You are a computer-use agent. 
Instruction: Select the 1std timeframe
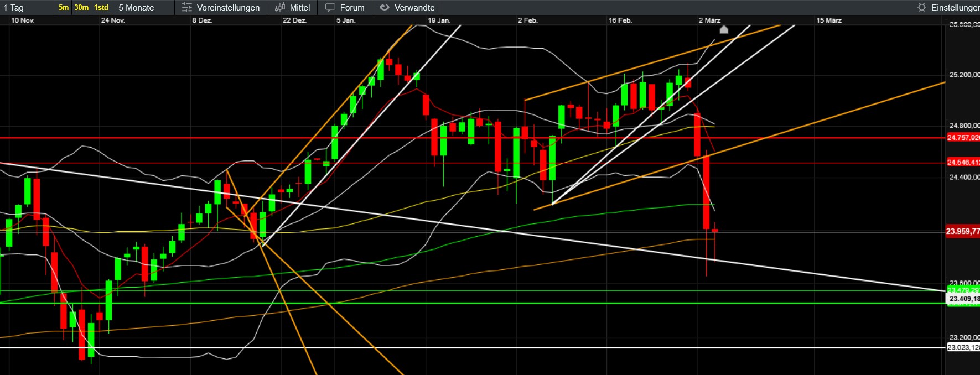101,8
